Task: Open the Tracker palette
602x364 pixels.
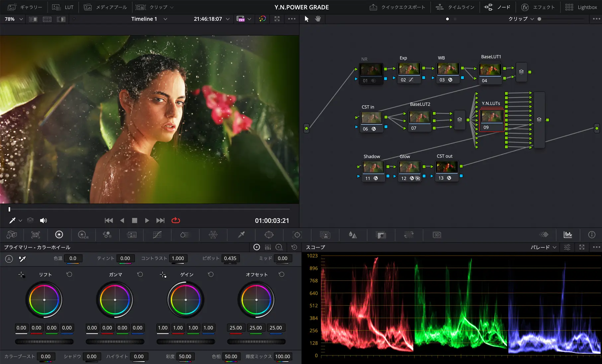Action: pyautogui.click(x=297, y=235)
